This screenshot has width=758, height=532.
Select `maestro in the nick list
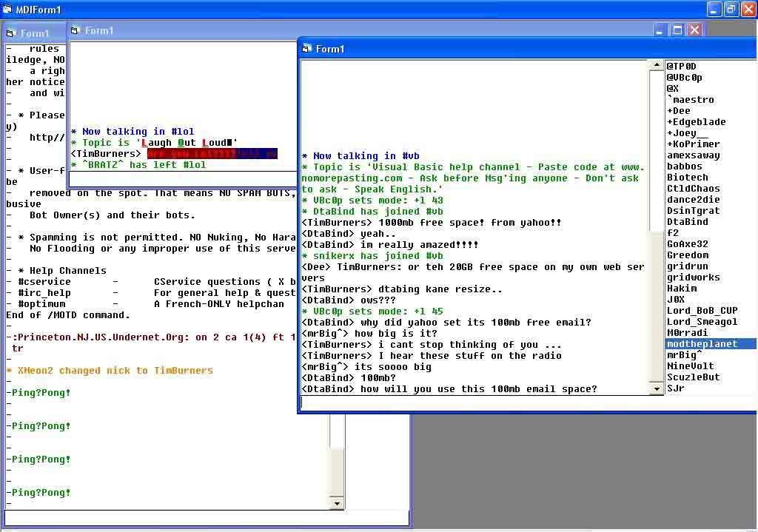[x=690, y=100]
